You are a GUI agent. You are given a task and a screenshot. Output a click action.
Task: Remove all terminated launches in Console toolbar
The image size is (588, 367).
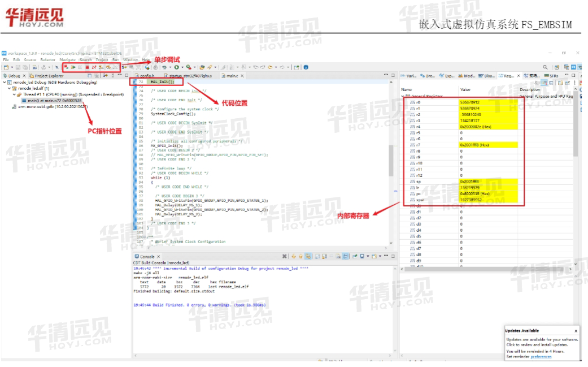pyautogui.click(x=285, y=256)
